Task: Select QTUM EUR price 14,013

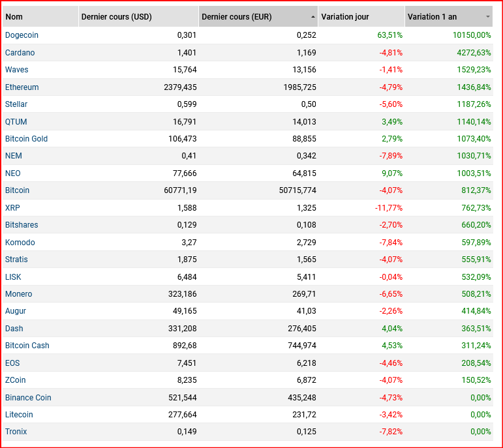Action: click(304, 122)
